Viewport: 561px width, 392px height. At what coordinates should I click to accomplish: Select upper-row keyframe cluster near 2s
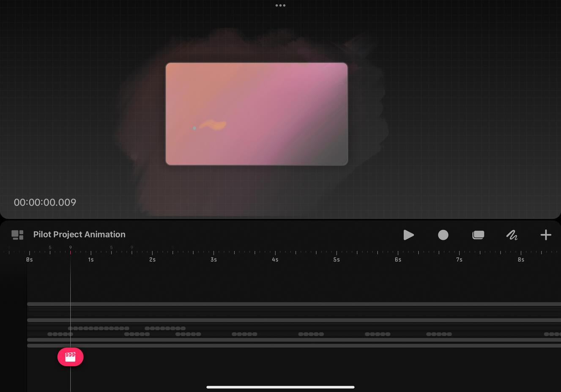pos(165,328)
